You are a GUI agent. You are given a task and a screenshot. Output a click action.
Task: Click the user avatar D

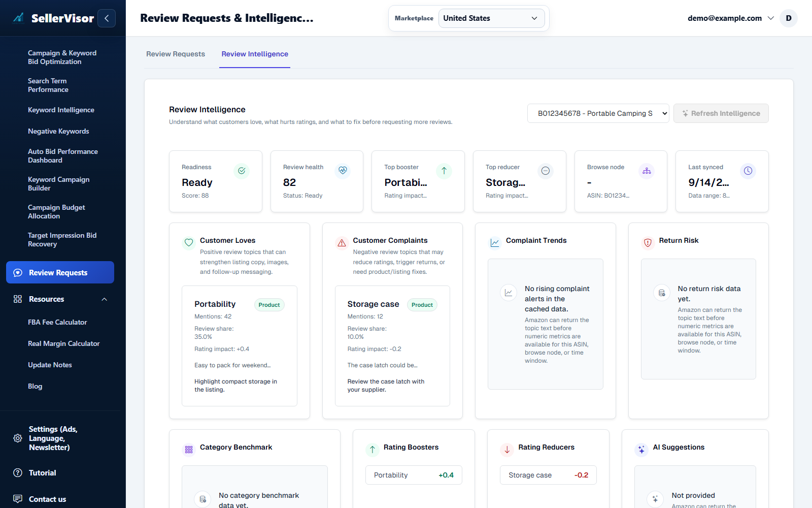789,18
